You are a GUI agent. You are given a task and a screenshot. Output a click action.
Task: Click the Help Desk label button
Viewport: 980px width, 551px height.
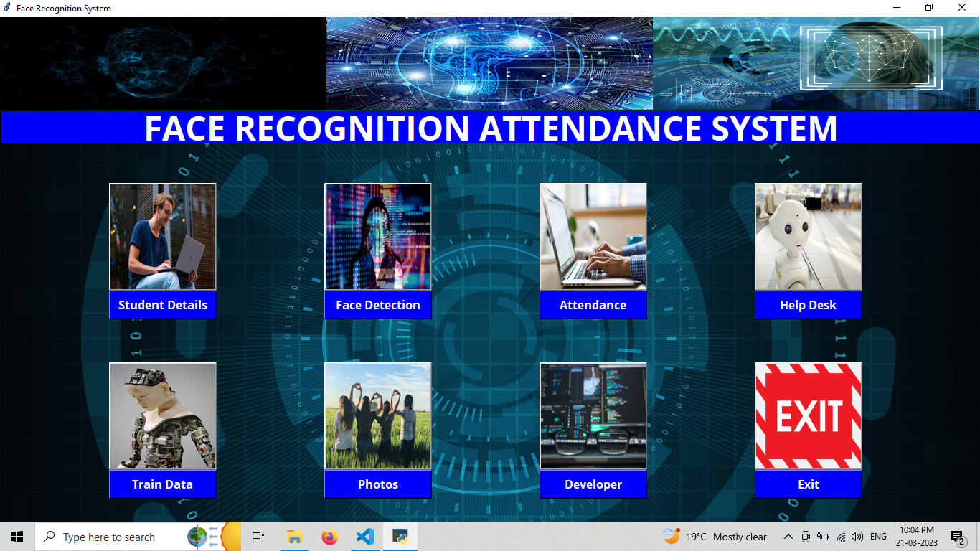[x=809, y=305]
